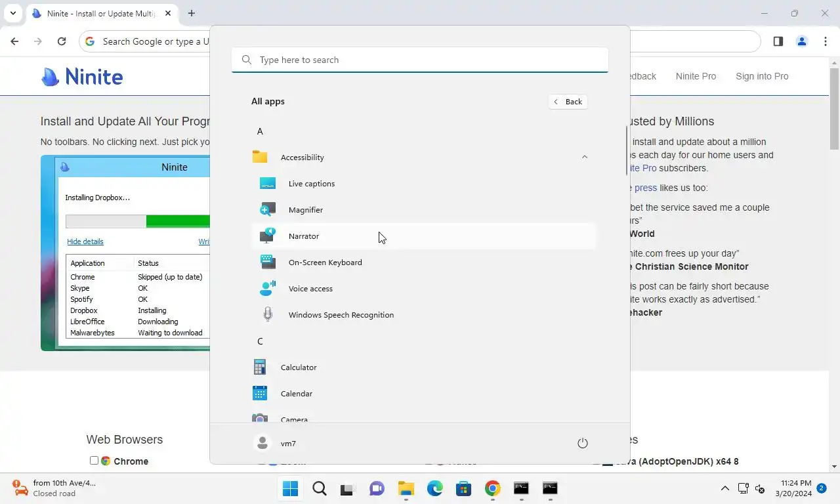This screenshot has width=840, height=504.
Task: Click the Chrome page vertical scrollbar
Action: pos(835,108)
